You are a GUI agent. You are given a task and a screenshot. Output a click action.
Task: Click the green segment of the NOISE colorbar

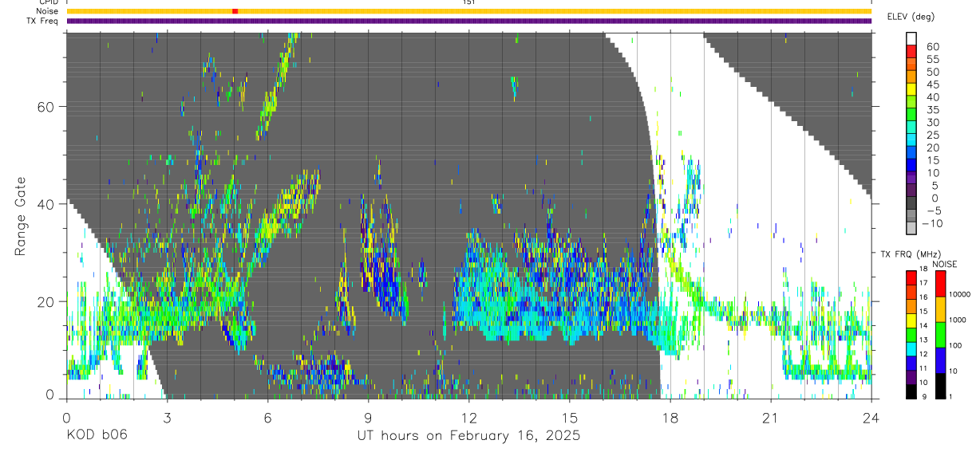pos(940,333)
